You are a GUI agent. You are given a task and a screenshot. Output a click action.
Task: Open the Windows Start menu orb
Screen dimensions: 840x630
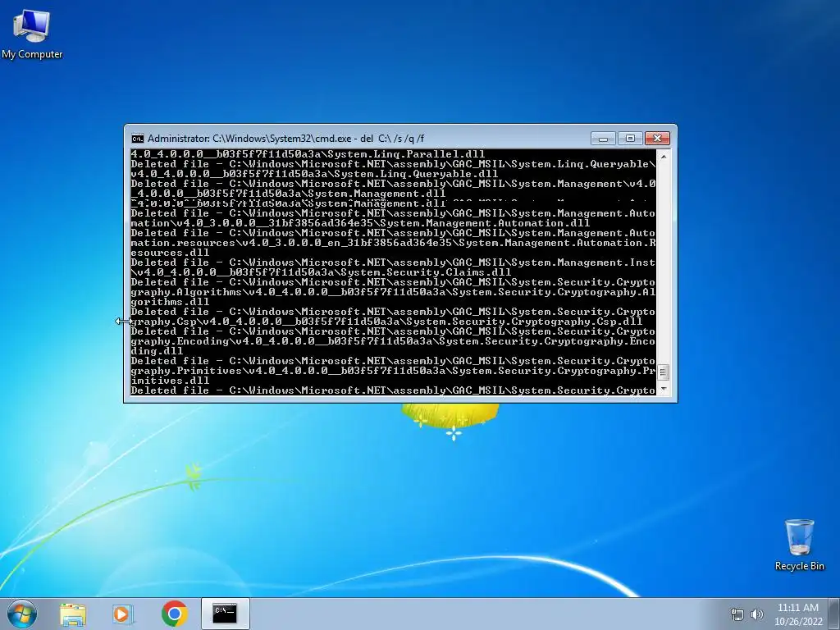(21, 614)
